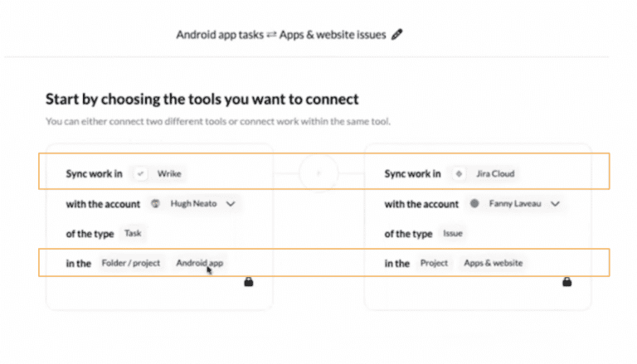This screenshot has height=364, width=637.
Task: Click the sync arrows icon in title
Action: click(271, 35)
